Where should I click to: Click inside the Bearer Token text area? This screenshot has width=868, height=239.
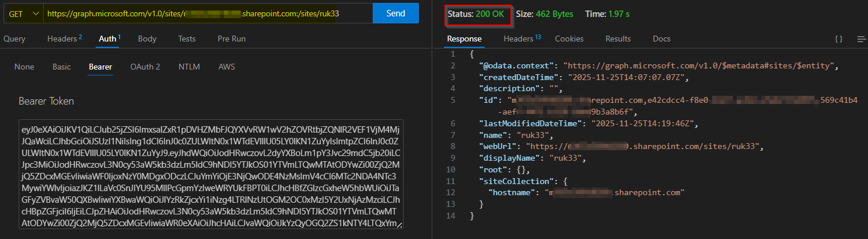tap(211, 175)
